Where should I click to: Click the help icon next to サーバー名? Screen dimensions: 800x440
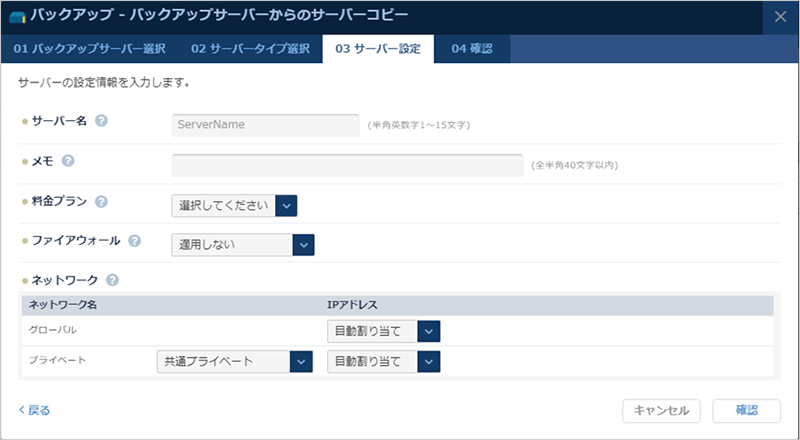point(101,121)
